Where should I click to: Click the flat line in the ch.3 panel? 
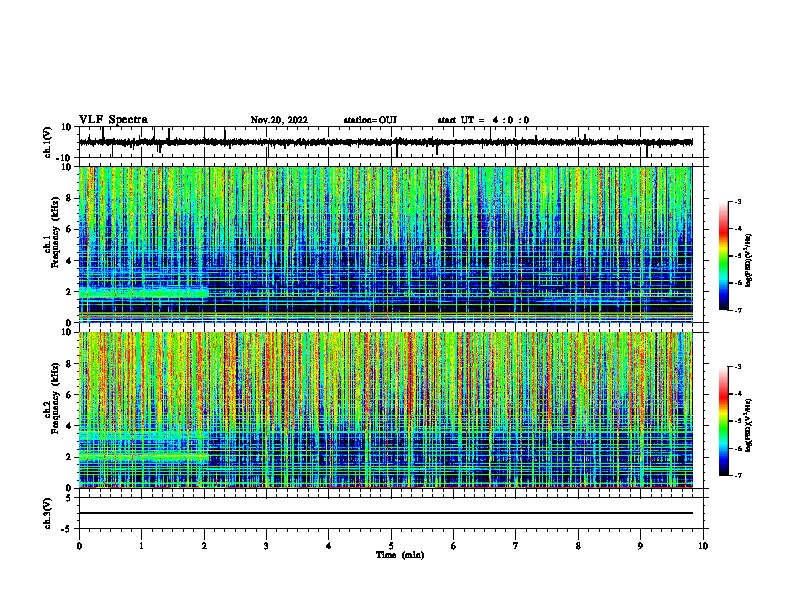point(385,513)
